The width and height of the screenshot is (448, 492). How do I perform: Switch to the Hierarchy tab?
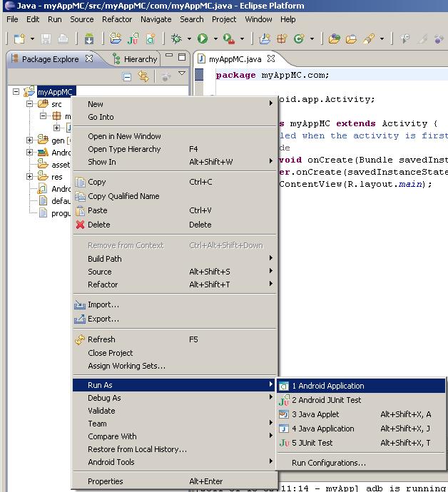[x=140, y=59]
